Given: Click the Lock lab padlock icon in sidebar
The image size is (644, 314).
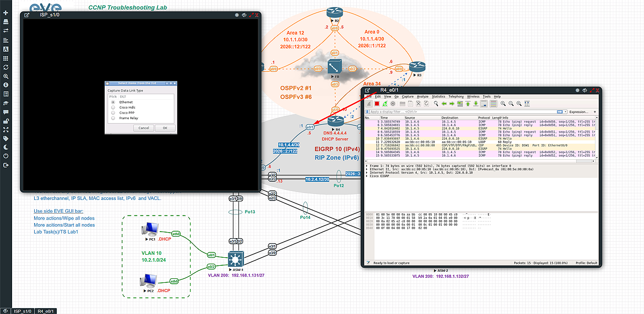Looking at the screenshot, I should coord(6,121).
